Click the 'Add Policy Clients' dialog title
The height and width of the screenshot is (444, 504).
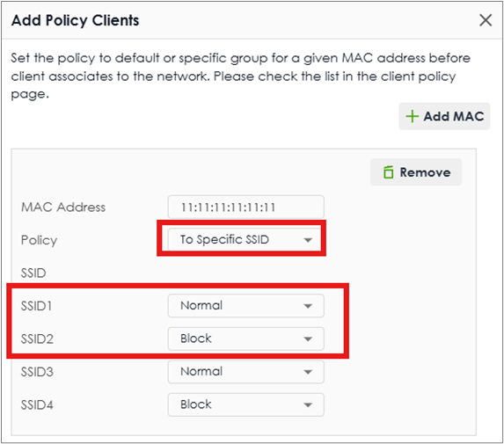point(76,20)
